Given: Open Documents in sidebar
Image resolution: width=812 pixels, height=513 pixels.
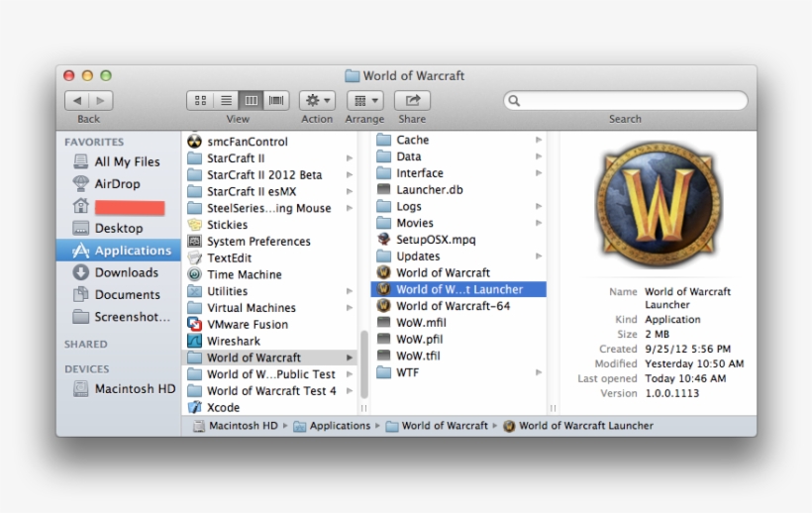Looking at the screenshot, I should [x=118, y=294].
